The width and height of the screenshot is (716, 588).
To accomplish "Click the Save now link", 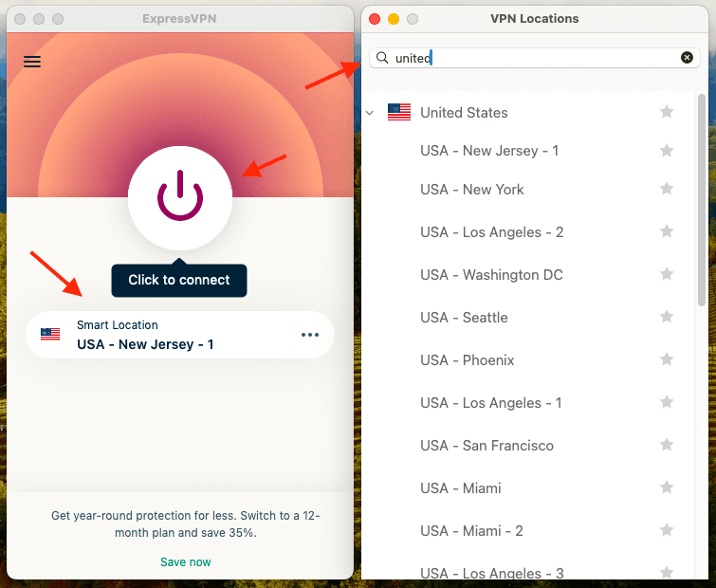I will pos(185,562).
